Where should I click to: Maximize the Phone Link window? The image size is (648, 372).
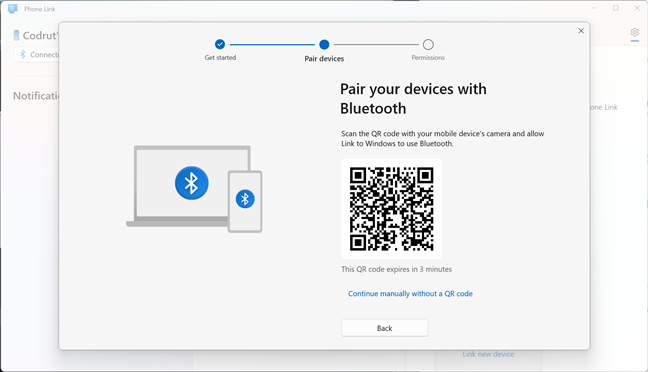click(x=616, y=8)
